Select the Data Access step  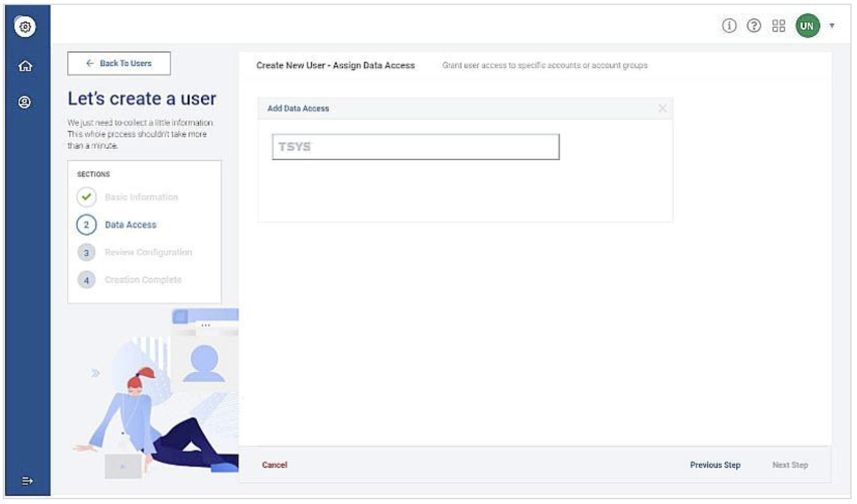point(130,225)
